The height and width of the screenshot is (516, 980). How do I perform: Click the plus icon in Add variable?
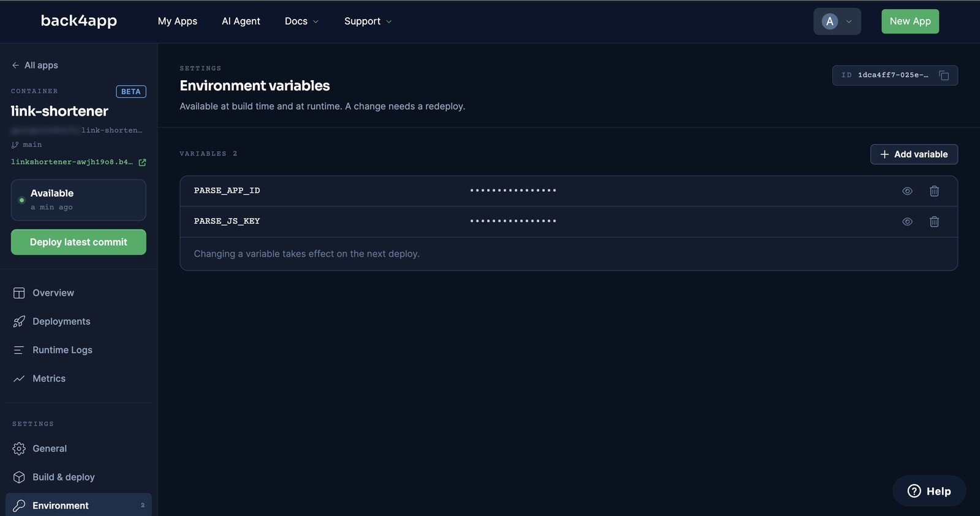(884, 154)
